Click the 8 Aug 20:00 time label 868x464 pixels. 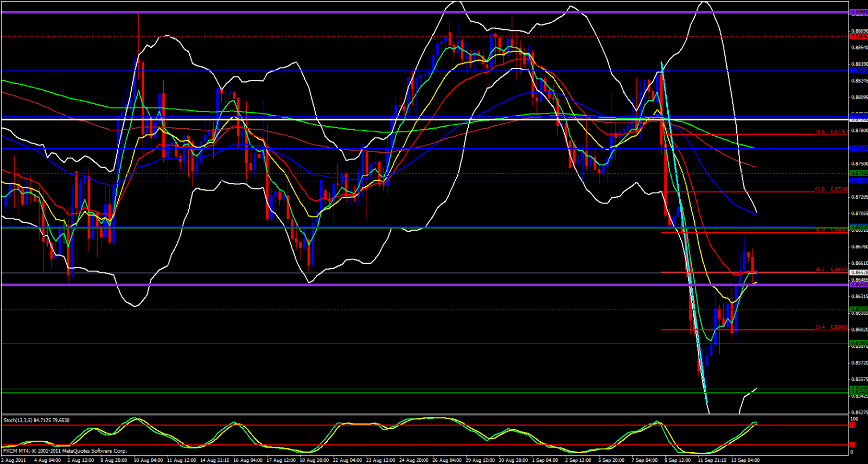[113, 460]
